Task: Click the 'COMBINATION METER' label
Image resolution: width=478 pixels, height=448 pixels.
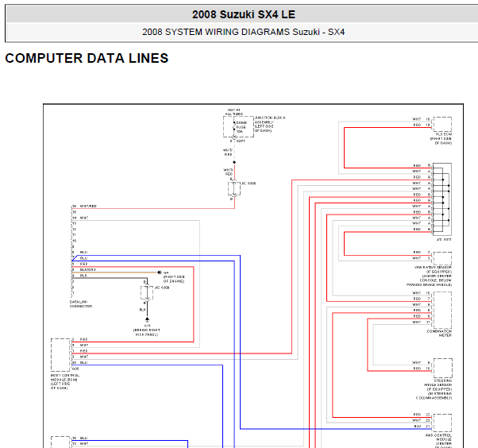Action: click(x=439, y=333)
